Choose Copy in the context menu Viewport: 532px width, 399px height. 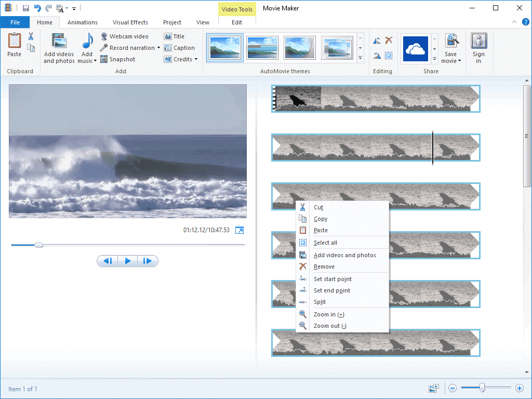tap(342, 219)
